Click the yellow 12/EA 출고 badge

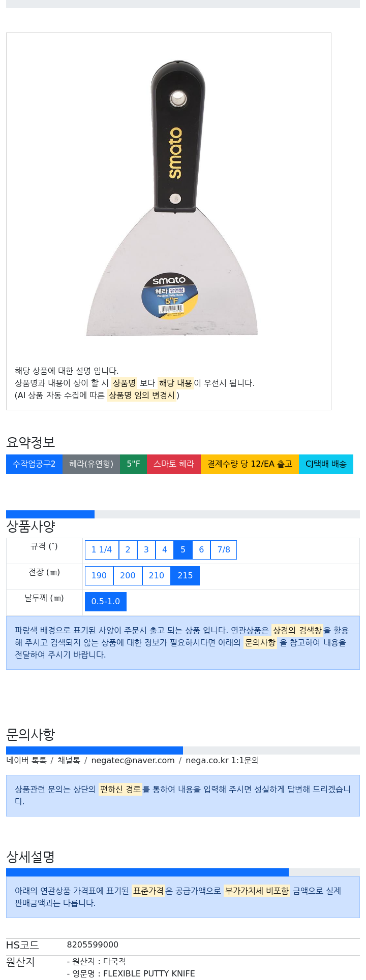tap(250, 464)
